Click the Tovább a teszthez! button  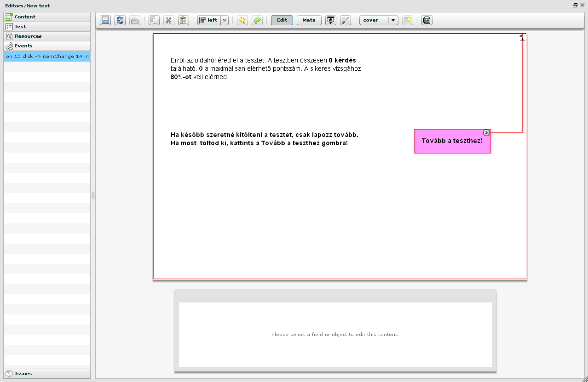tap(452, 141)
